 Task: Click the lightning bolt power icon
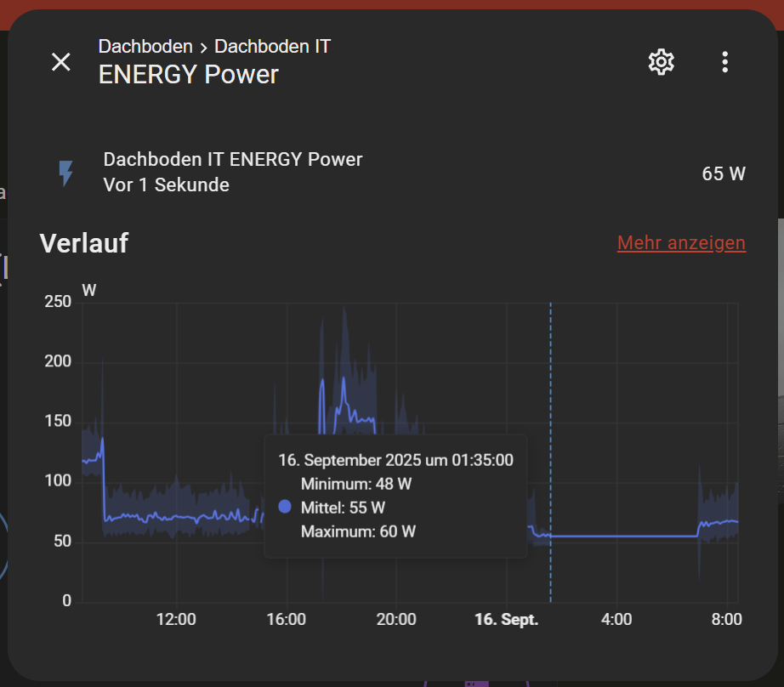[x=66, y=173]
